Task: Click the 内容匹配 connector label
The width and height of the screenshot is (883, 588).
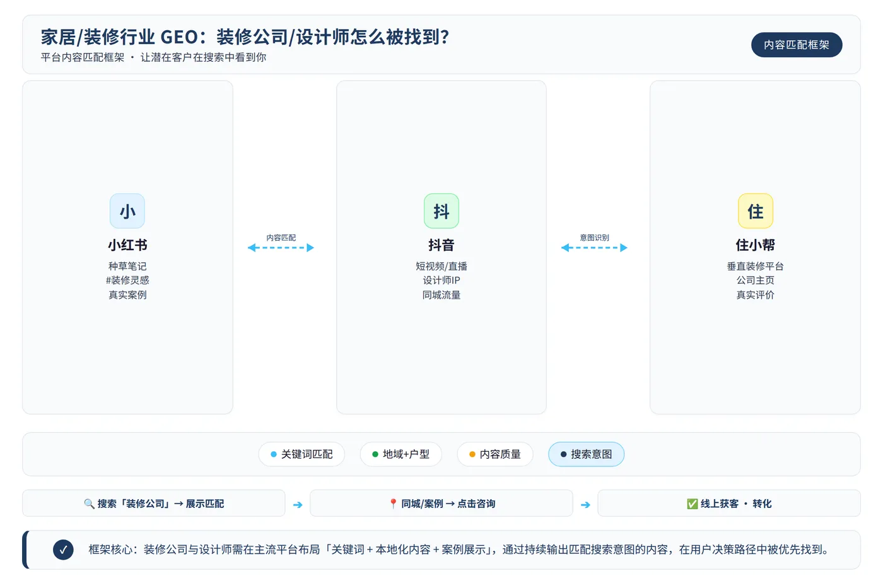Action: click(281, 238)
